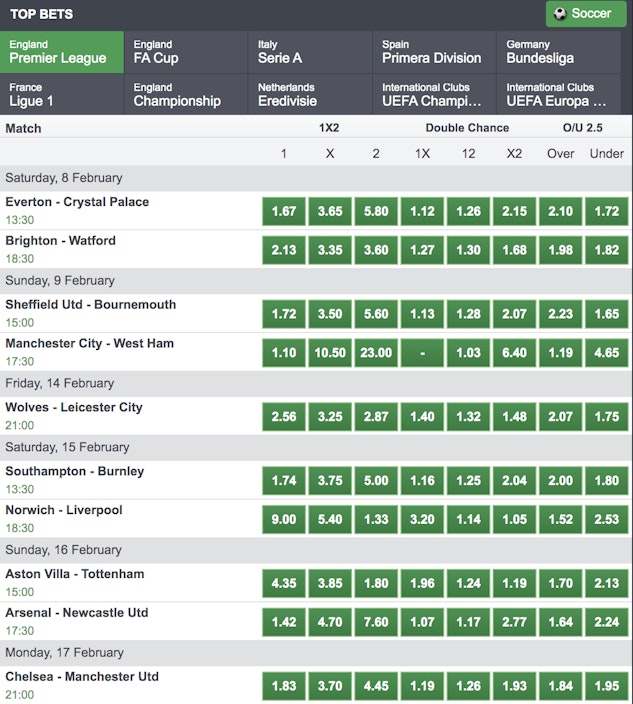Switch to the England FA Cup tab
This screenshot has width=633, height=704.
coord(185,52)
